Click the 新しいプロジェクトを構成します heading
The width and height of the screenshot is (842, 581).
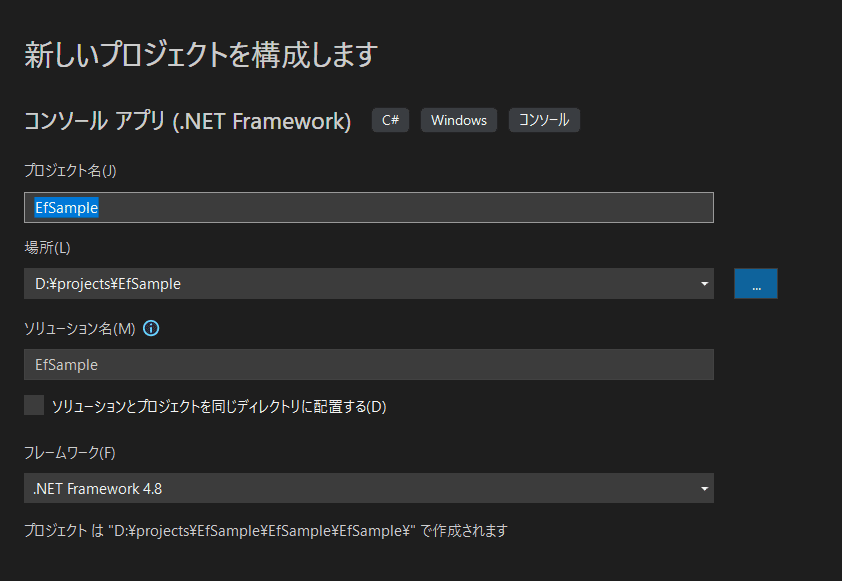[200, 54]
